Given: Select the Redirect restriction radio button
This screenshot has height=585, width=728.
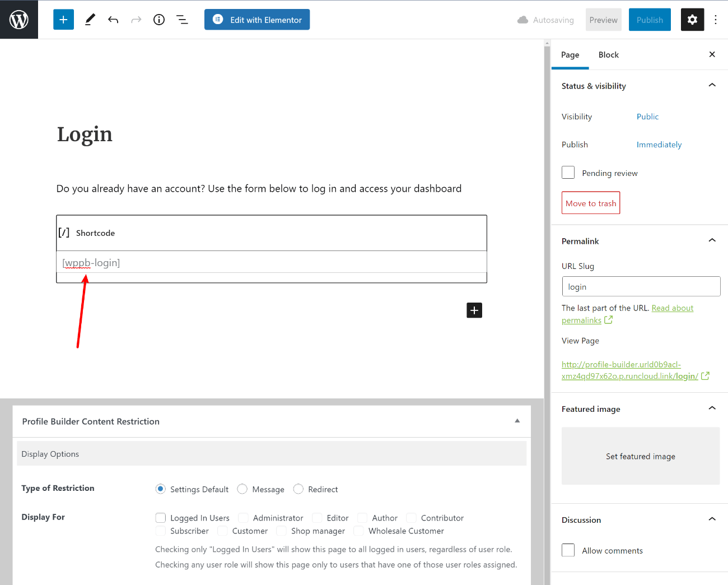Looking at the screenshot, I should [298, 489].
